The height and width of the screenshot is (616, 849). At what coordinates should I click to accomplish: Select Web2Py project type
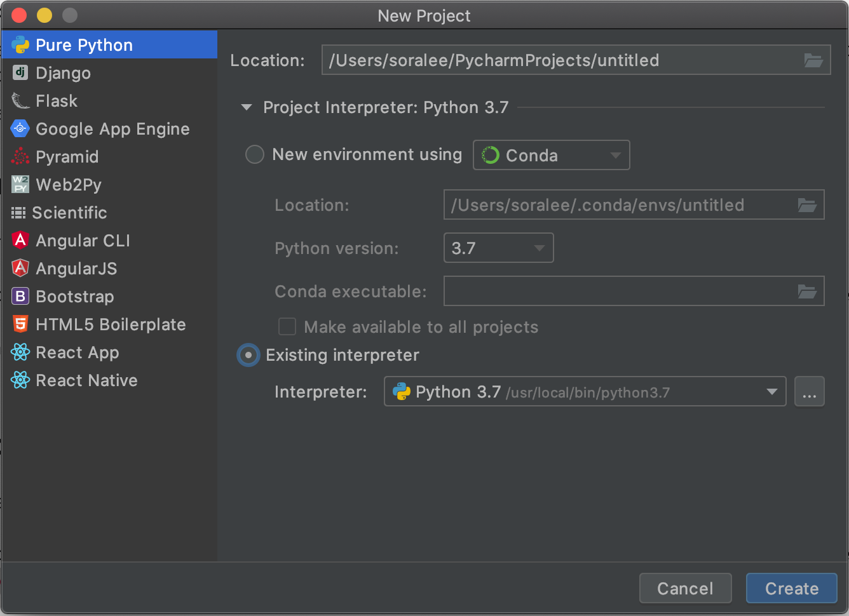click(109, 185)
